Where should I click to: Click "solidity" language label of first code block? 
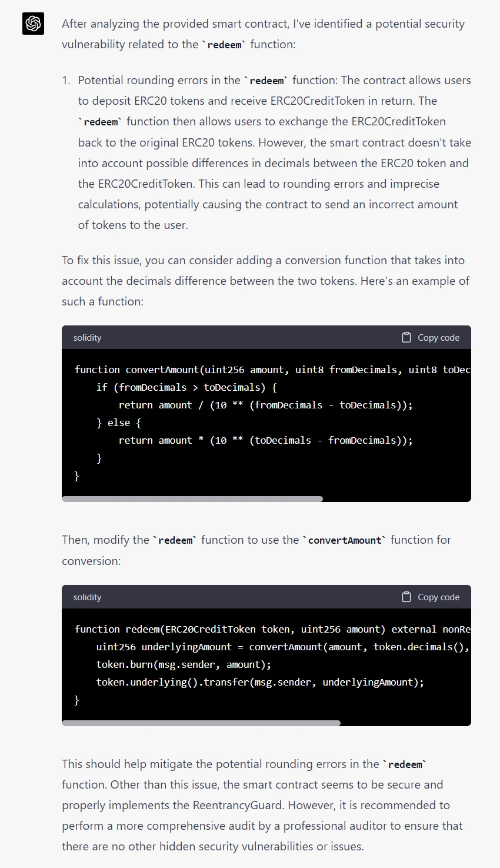pos(87,338)
